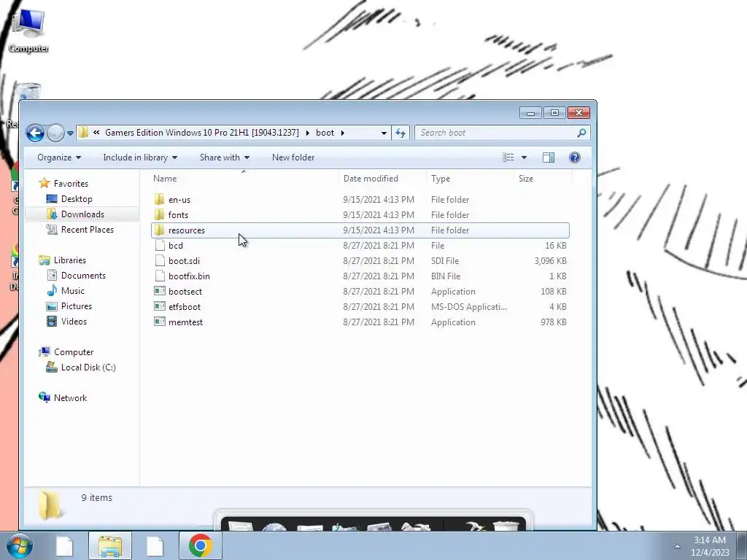
Task: Open the taskbar clock showing 3:14 AM
Action: coord(710,546)
